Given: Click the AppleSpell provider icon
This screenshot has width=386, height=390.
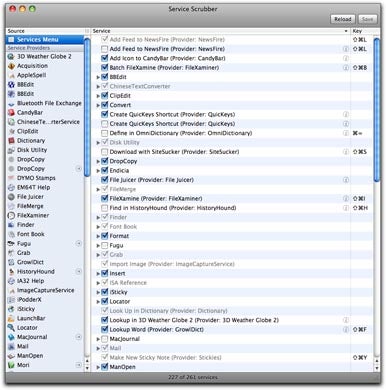Looking at the screenshot, I should (11, 75).
